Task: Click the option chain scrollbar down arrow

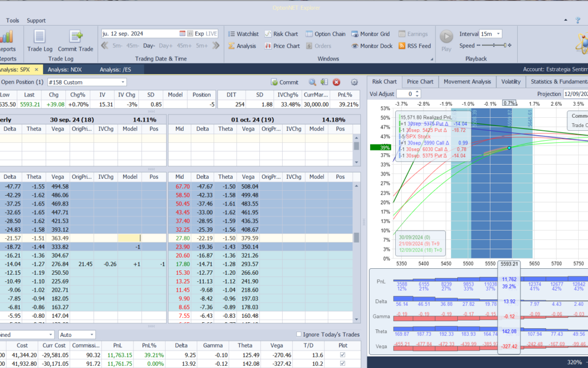Action: coord(357,319)
